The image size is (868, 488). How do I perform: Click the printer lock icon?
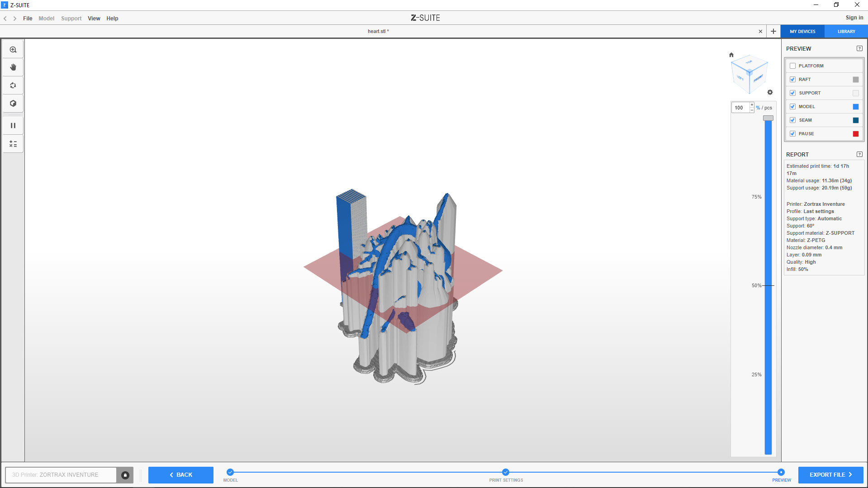click(x=125, y=475)
